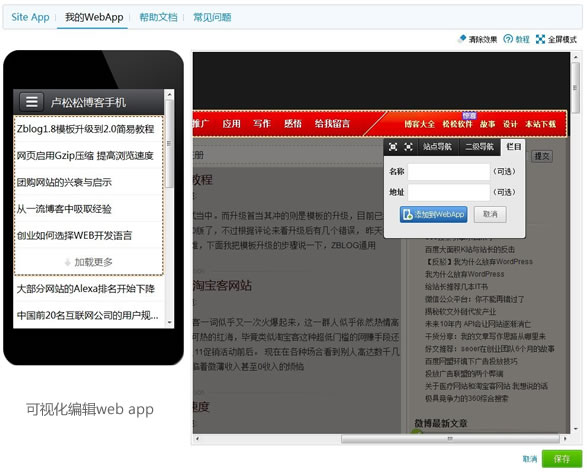Open 创业如何选择WEB开发语言 in phone list
The width and height of the screenshot is (588, 472).
tap(88, 235)
